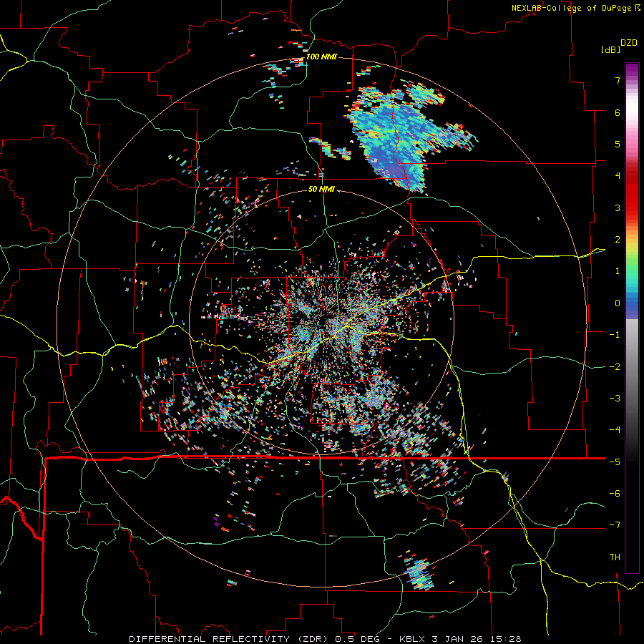644x644 pixels.
Task: Click the scale value -5
Action: click(x=615, y=462)
